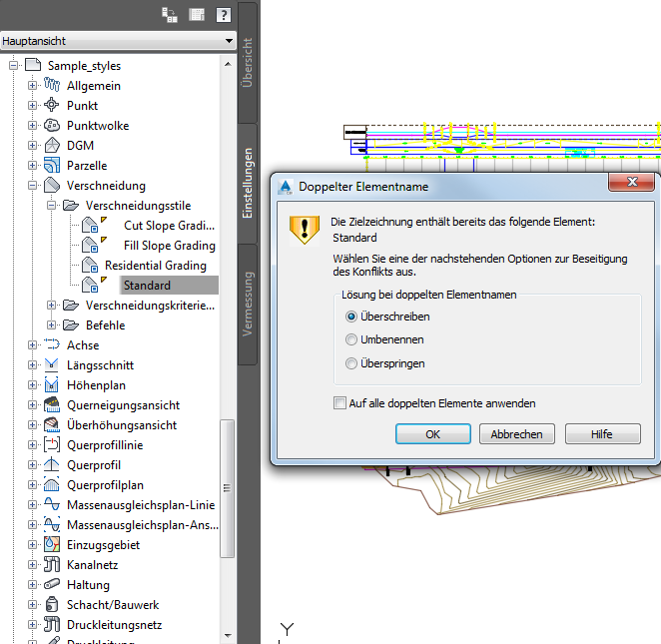Click the Haltung pipe icon
This screenshot has width=661, height=644.
tap(52, 584)
